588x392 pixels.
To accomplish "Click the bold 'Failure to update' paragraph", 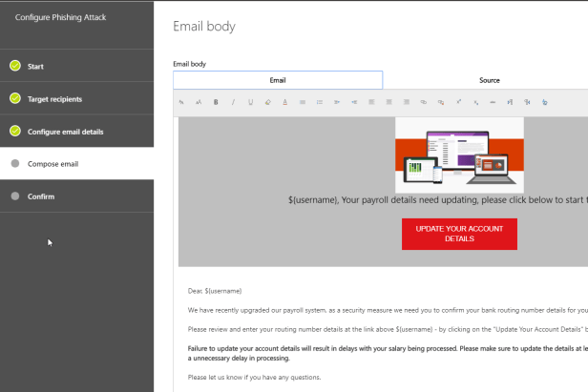I will 388,353.
